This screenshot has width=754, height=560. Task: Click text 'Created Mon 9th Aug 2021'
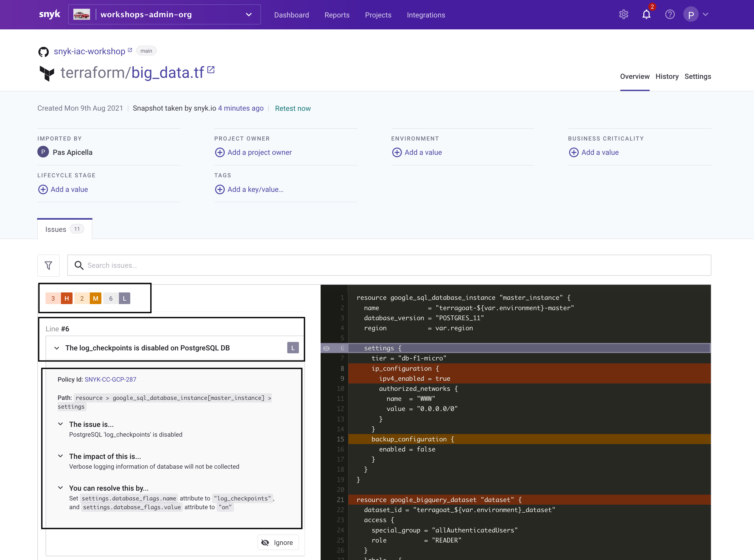(80, 108)
